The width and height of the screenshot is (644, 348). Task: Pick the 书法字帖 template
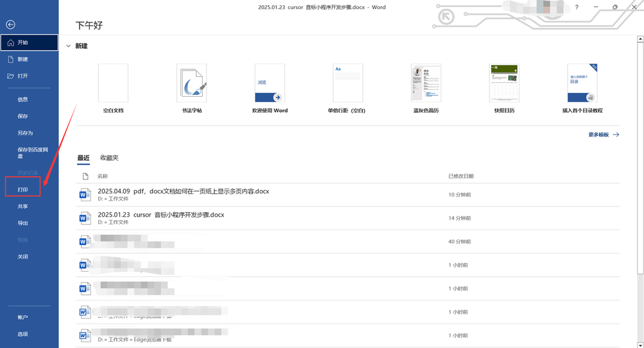coord(192,83)
